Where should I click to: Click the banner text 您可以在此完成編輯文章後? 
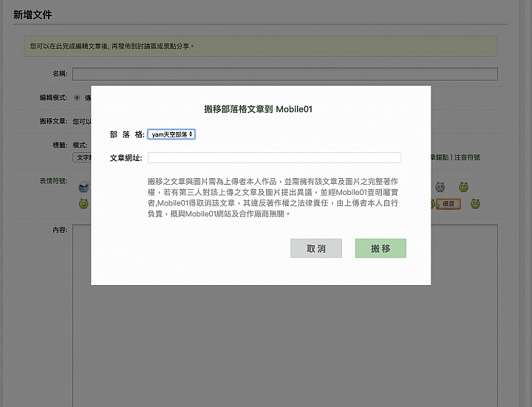click(x=69, y=46)
